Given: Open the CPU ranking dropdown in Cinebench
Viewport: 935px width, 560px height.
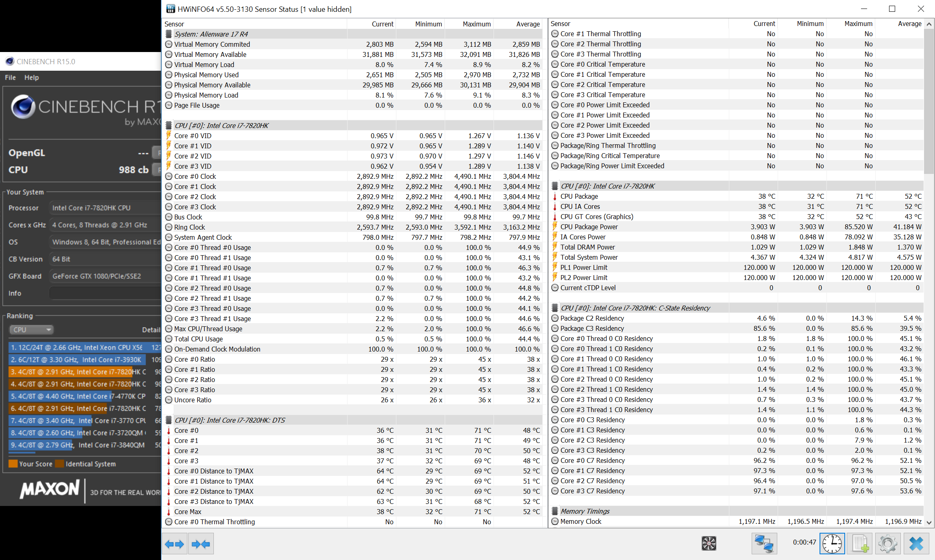Looking at the screenshot, I should (x=31, y=330).
